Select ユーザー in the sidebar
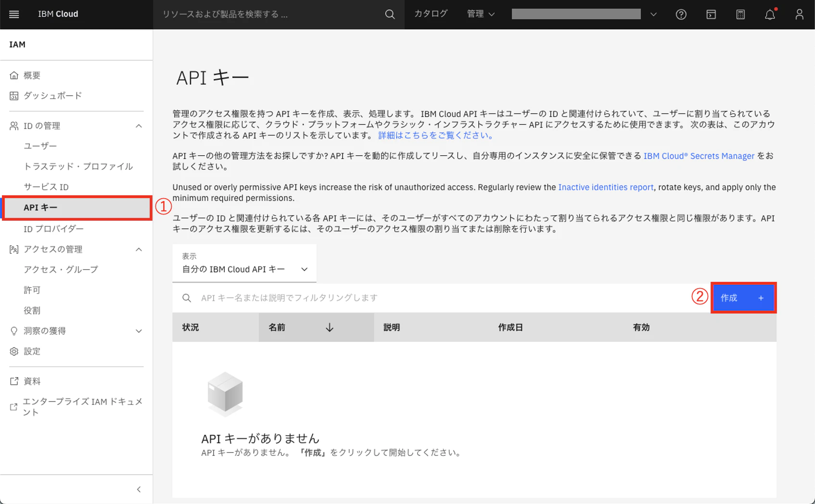This screenshot has height=504, width=815. (40, 146)
